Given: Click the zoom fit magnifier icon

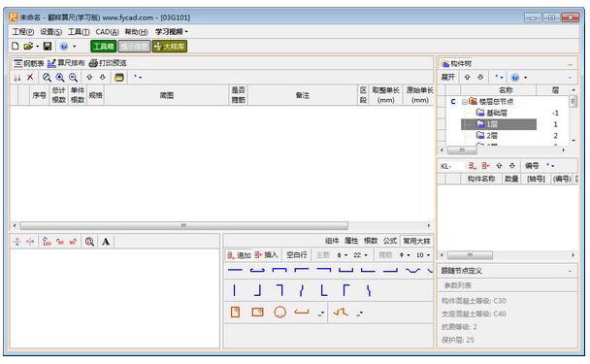Looking at the screenshot, I should 47,77.
